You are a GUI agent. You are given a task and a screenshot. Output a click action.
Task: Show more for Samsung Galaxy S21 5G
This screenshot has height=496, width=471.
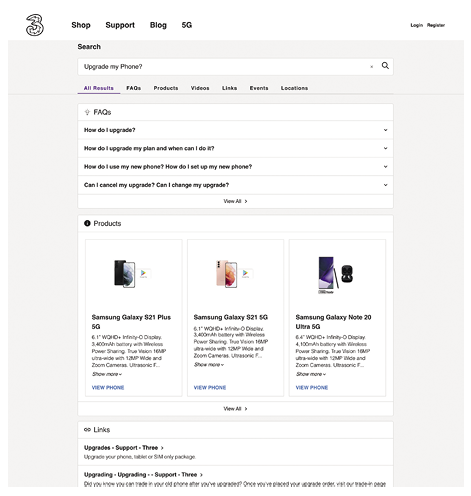[x=209, y=365]
